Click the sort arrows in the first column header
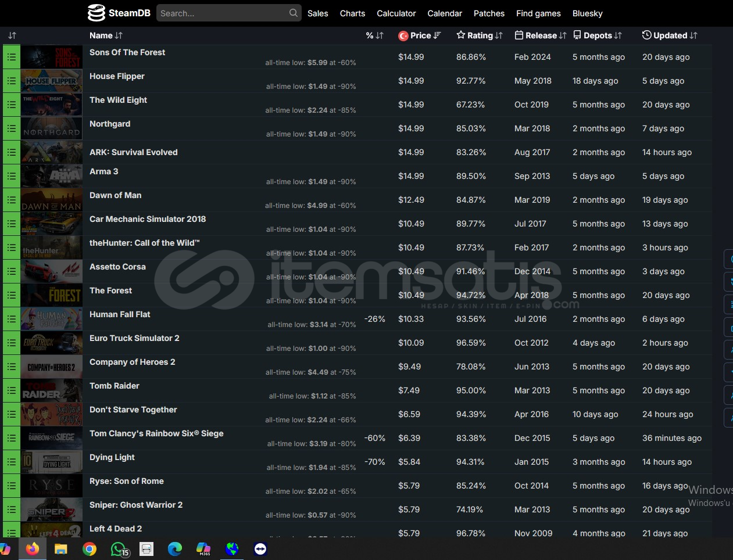733x560 pixels. pyautogui.click(x=12, y=35)
